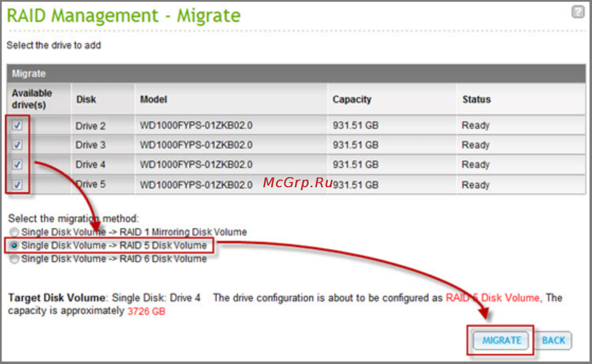Select RAID 1 Mirroring Disk Volume option

(x=14, y=232)
